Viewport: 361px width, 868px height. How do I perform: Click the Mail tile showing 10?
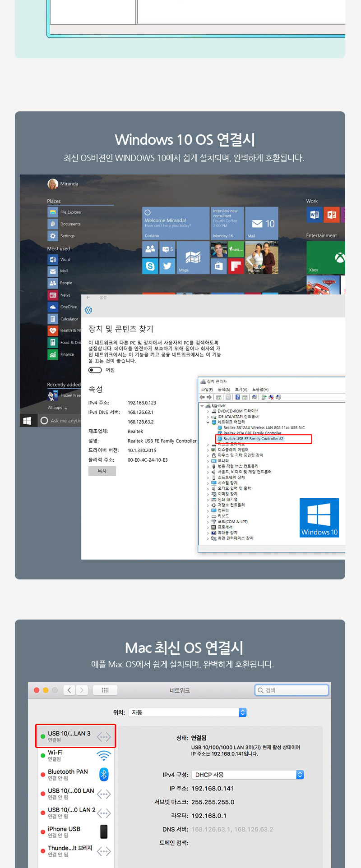pyautogui.click(x=262, y=224)
